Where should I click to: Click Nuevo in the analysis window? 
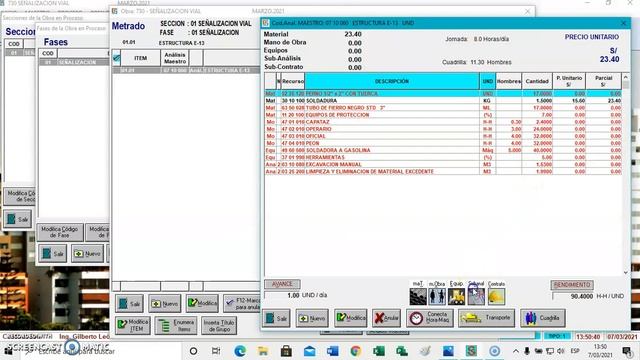click(312, 318)
